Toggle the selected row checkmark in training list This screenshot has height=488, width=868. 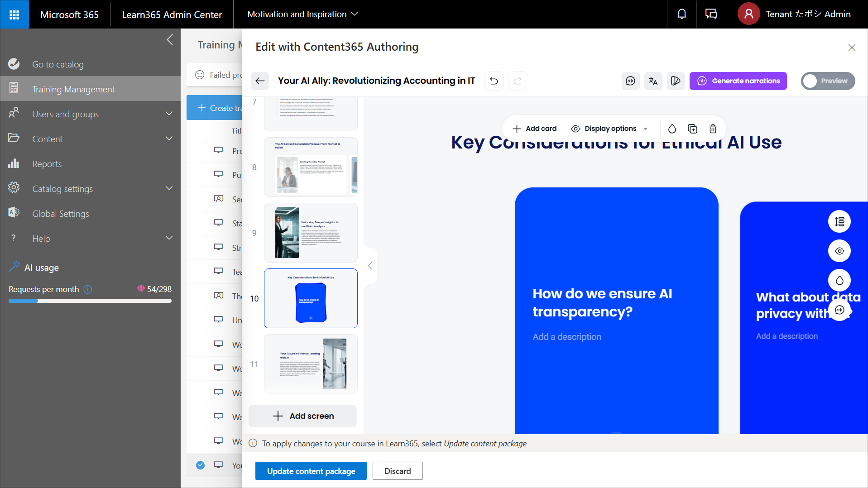pyautogui.click(x=200, y=465)
